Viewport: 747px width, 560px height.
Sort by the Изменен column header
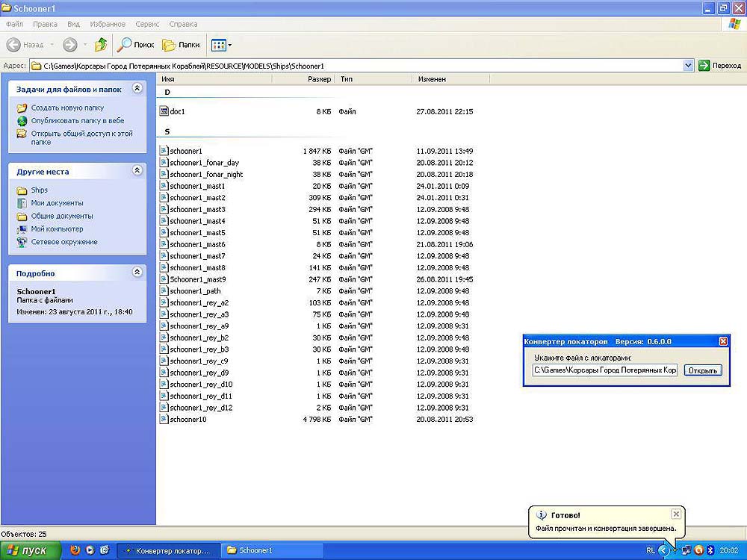(x=450, y=79)
